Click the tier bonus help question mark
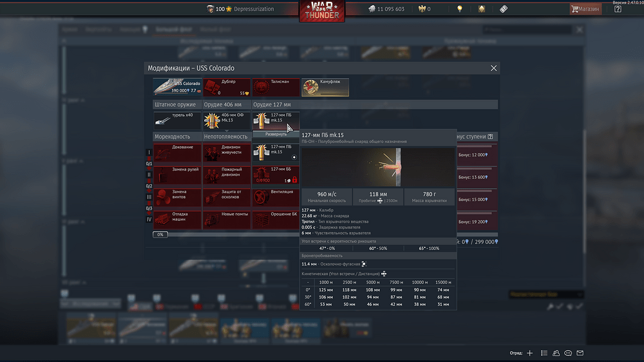 490,137
